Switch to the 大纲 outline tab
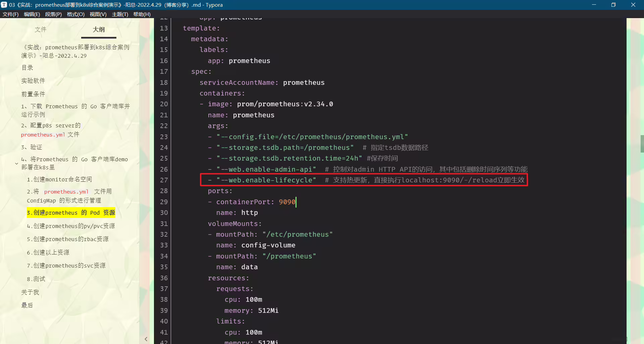 tap(99, 30)
